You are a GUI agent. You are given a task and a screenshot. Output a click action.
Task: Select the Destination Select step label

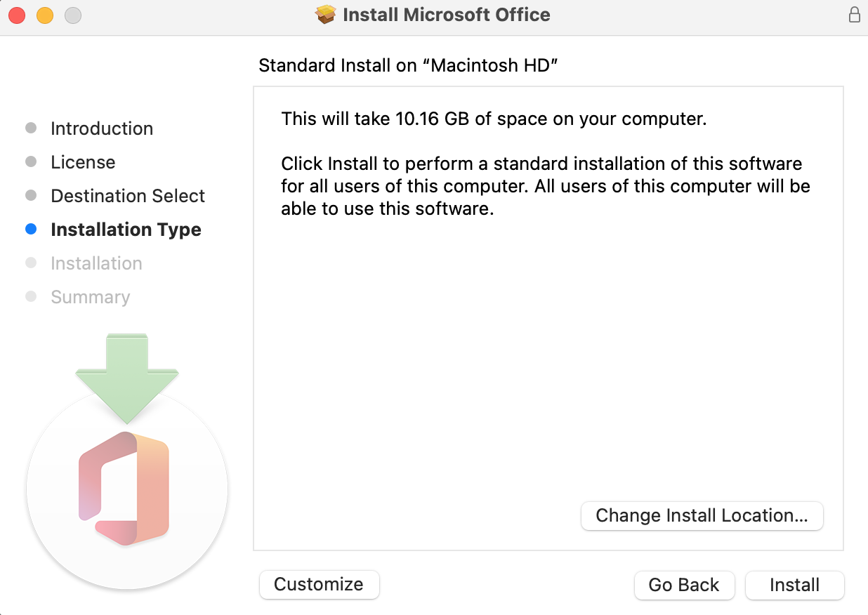[128, 196]
